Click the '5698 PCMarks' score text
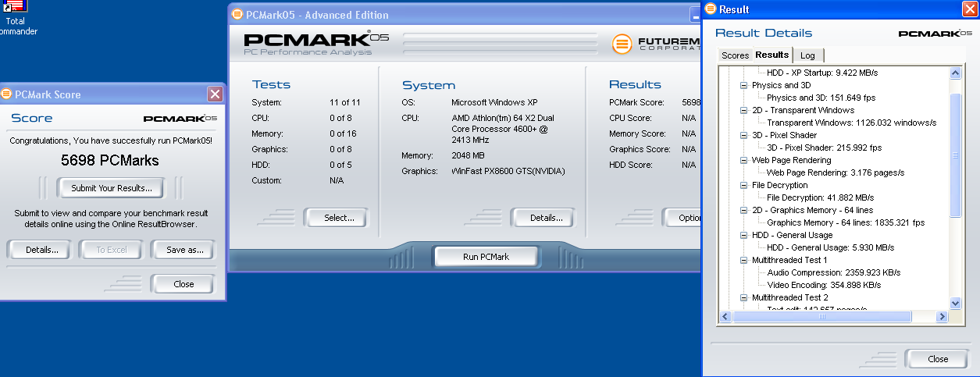980x377 pixels. [110, 161]
